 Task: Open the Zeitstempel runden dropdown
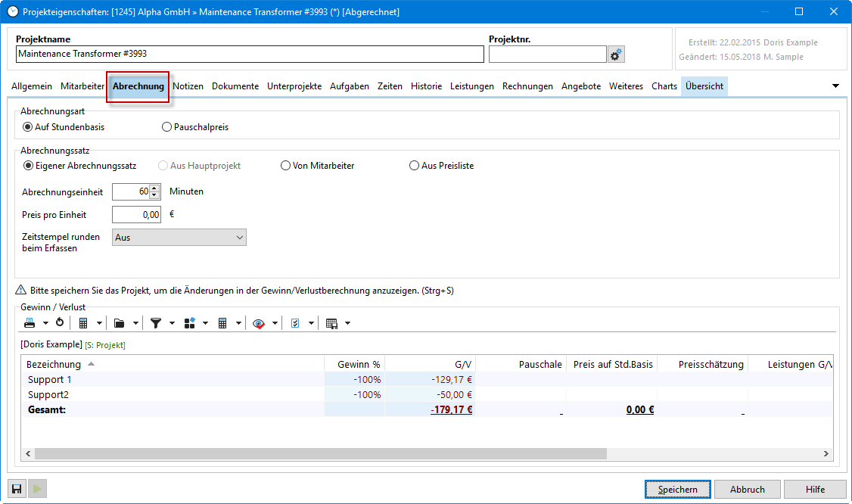[179, 238]
